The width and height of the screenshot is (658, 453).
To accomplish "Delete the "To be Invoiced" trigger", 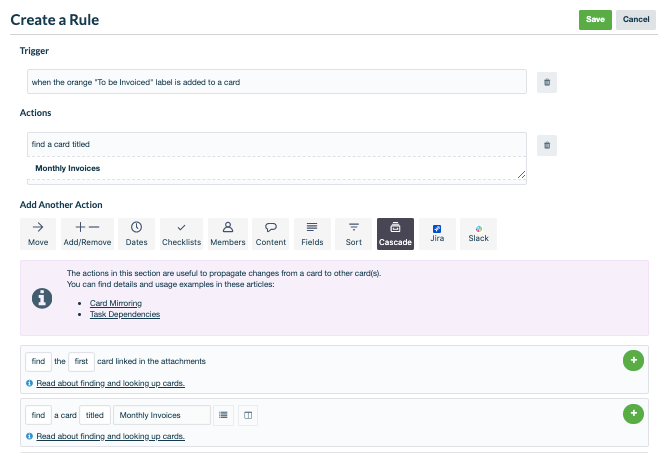I will click(x=546, y=82).
